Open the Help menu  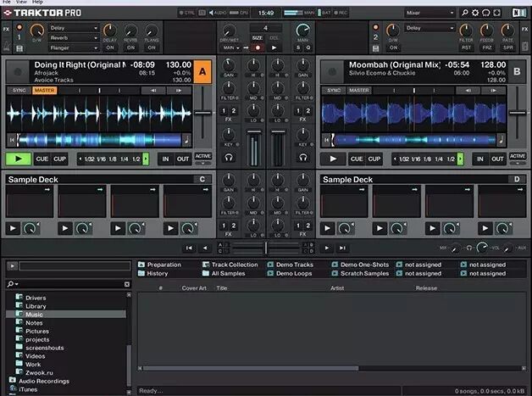pos(37,2)
